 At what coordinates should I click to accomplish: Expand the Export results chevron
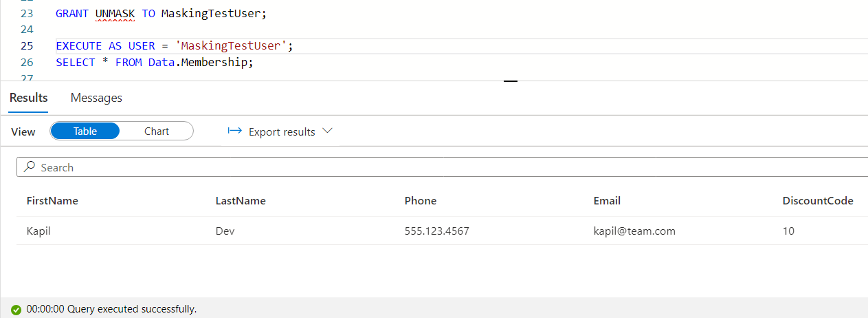tap(327, 131)
